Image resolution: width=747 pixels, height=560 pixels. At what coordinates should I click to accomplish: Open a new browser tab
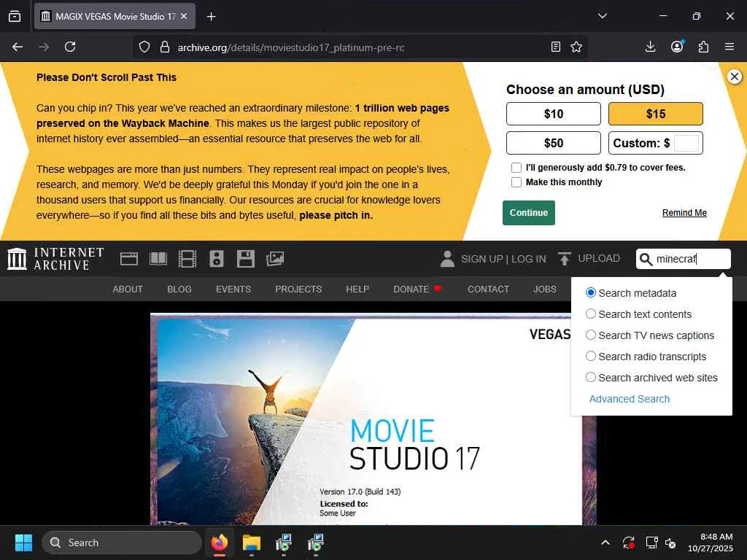coord(211,17)
